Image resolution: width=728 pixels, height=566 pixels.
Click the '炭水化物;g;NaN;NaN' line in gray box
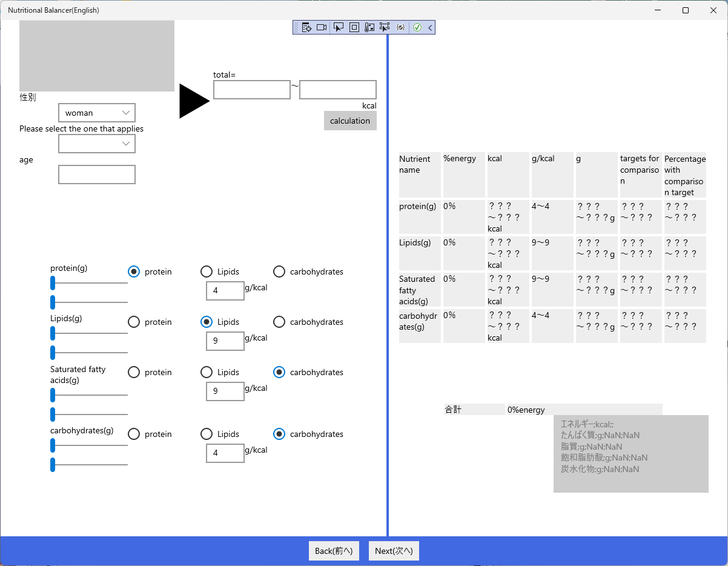pyautogui.click(x=600, y=469)
